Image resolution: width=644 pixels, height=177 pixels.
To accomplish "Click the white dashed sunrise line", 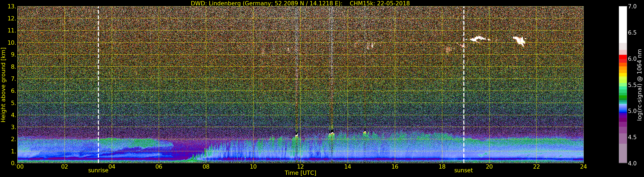I will [98, 85].
